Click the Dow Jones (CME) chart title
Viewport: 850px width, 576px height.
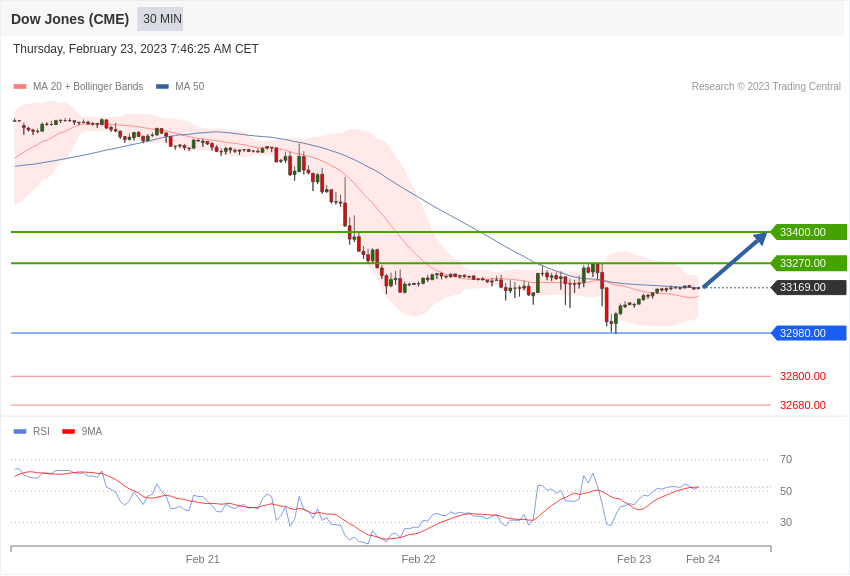click(x=70, y=19)
